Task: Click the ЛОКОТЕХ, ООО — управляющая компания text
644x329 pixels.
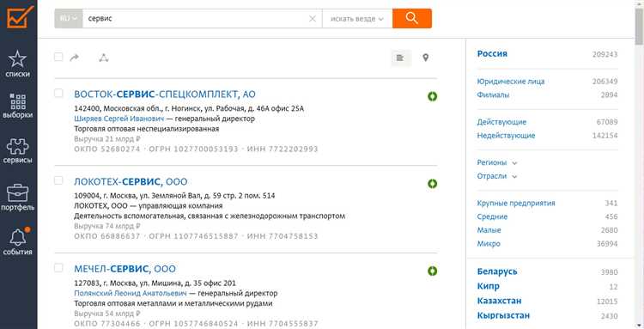Action: coord(149,206)
